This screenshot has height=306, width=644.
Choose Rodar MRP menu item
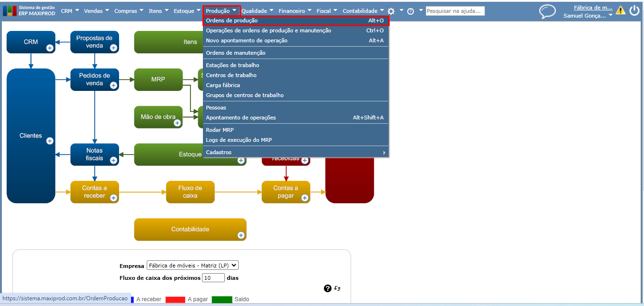(x=296, y=130)
